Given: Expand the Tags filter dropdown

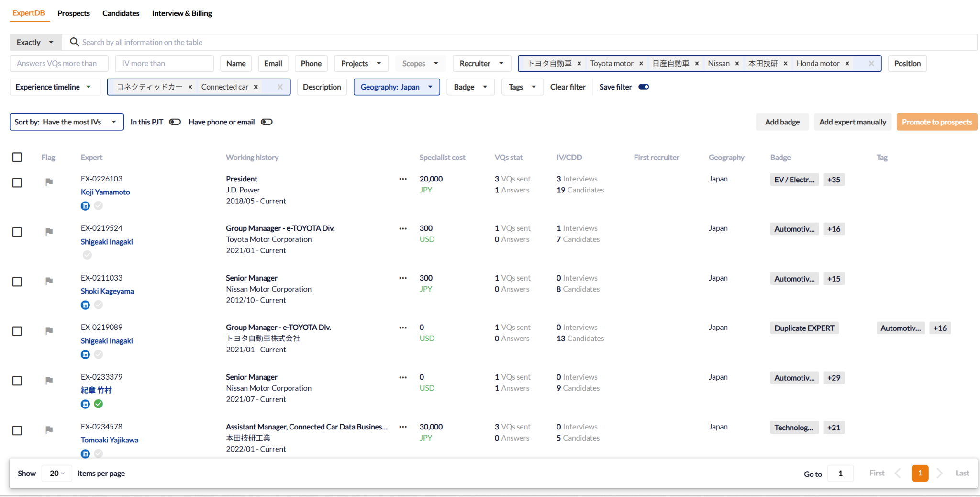Looking at the screenshot, I should (x=523, y=87).
